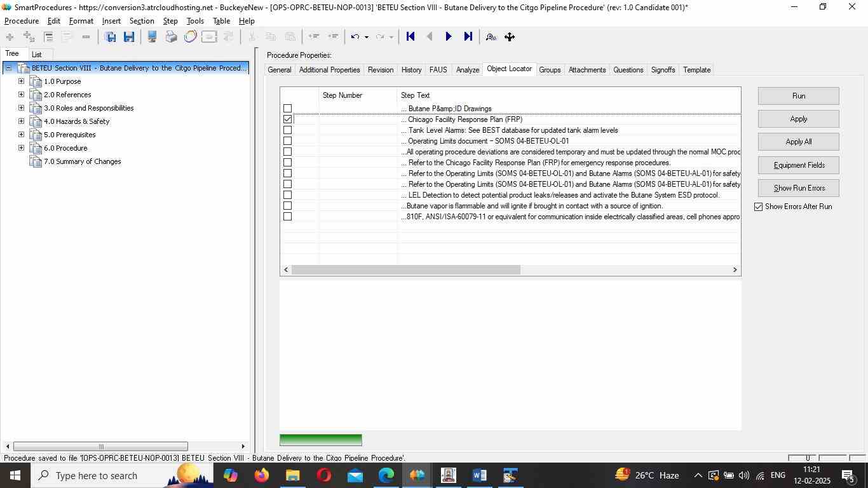Click the Step Text column header

(x=569, y=95)
